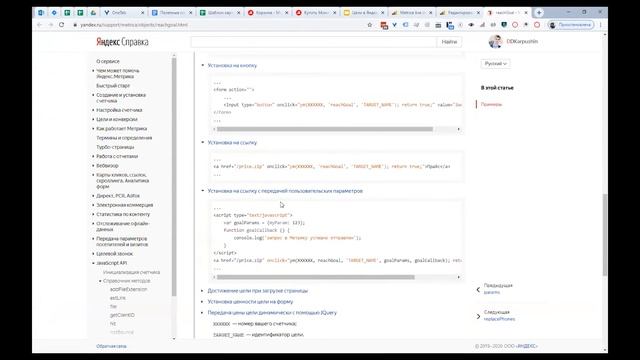
Task: Expand Установка ценности цели на форму
Action: 250,302
